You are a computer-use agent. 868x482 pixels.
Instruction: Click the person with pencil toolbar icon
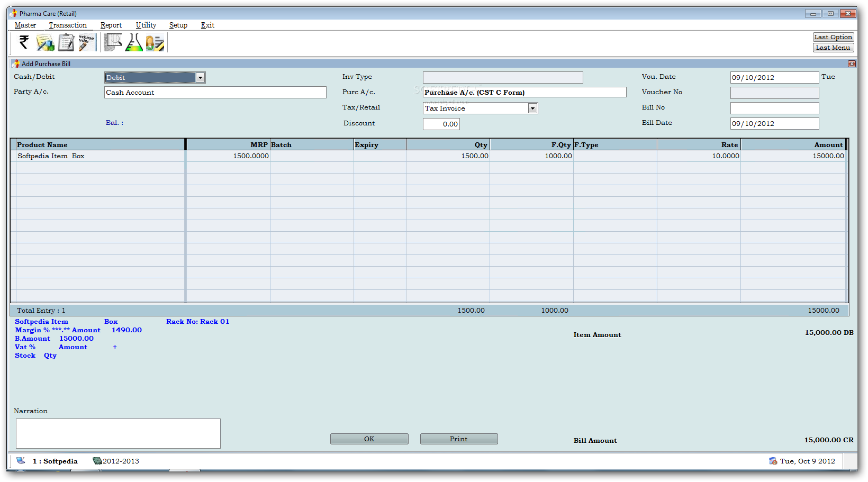coord(155,43)
